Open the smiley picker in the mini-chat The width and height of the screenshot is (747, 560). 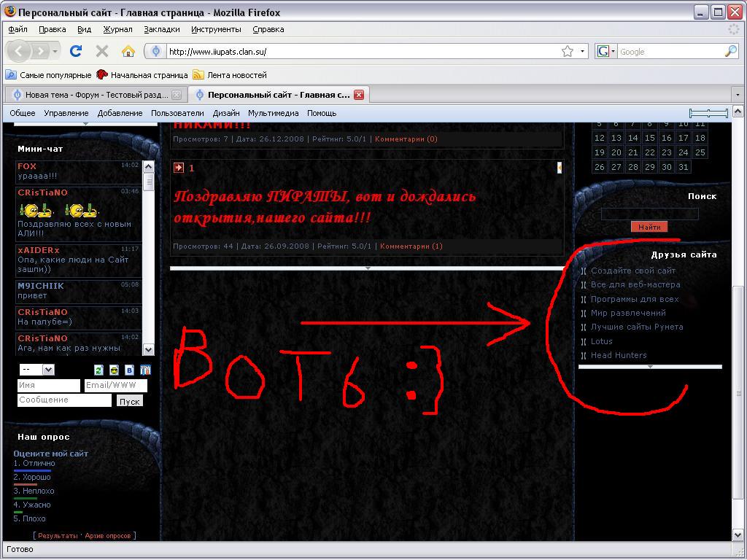coord(115,370)
